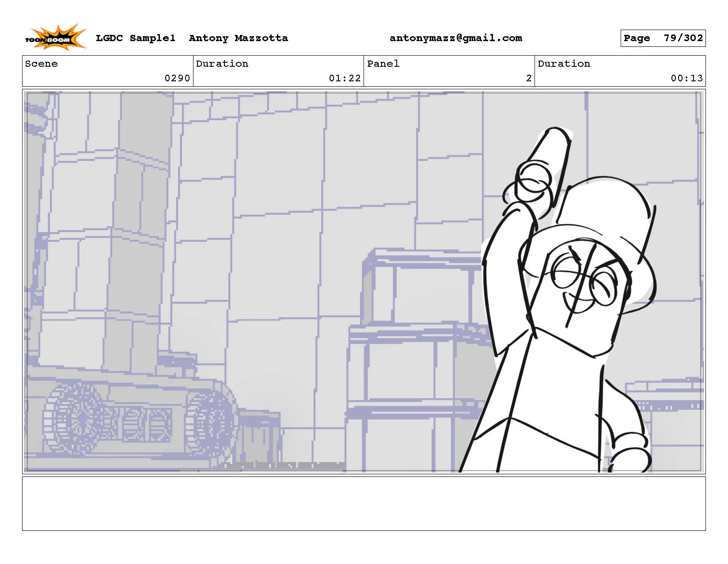Select the panel duration value '00:13'
Viewport: 728px width, 564px height.
tap(687, 78)
